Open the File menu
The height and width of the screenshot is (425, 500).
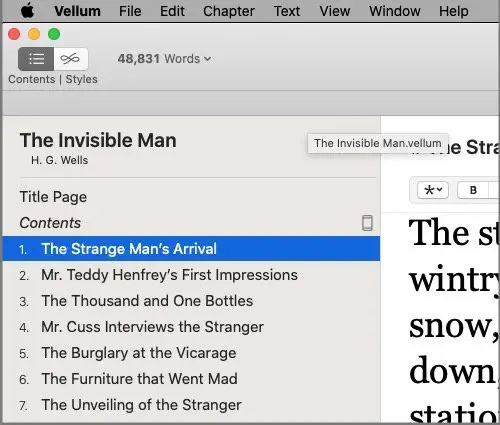(130, 11)
